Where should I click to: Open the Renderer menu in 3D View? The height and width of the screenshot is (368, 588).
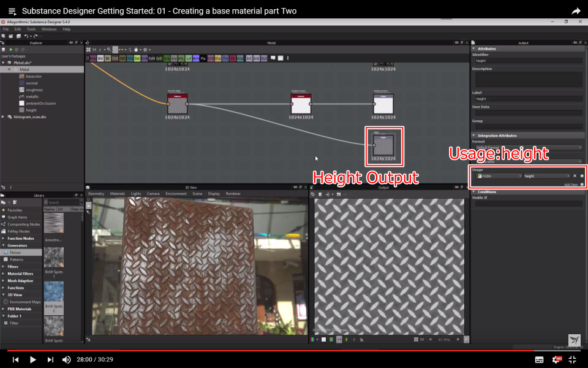[233, 194]
